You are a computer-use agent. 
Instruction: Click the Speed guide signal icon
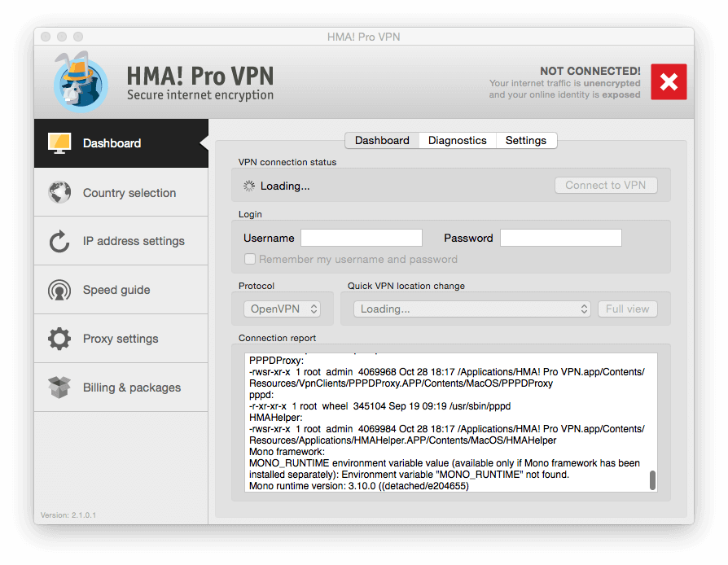59,290
